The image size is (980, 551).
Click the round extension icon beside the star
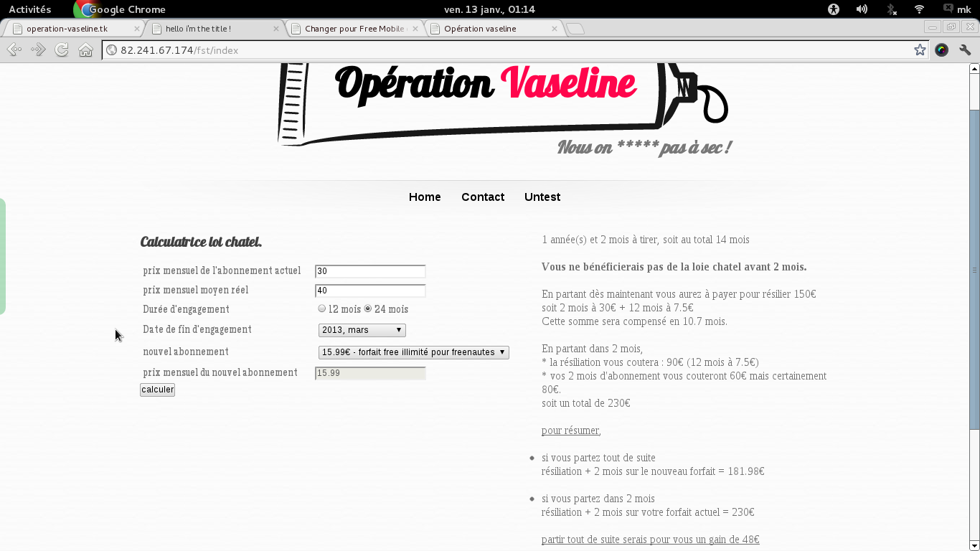(x=942, y=50)
